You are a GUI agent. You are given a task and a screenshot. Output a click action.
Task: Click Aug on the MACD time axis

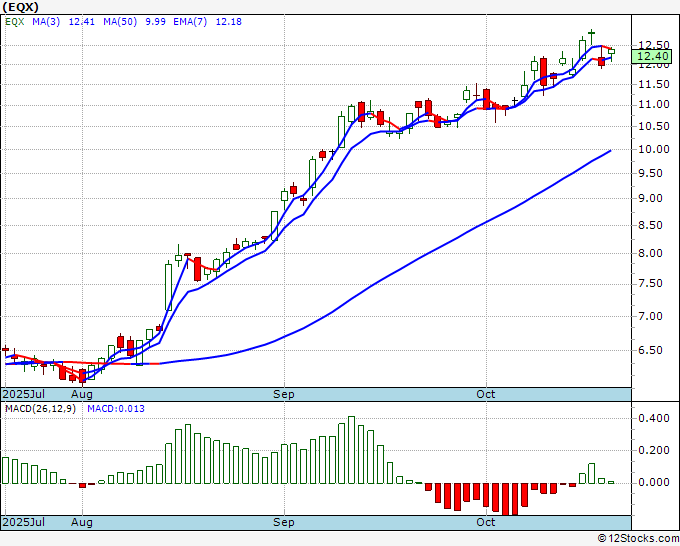(x=82, y=522)
